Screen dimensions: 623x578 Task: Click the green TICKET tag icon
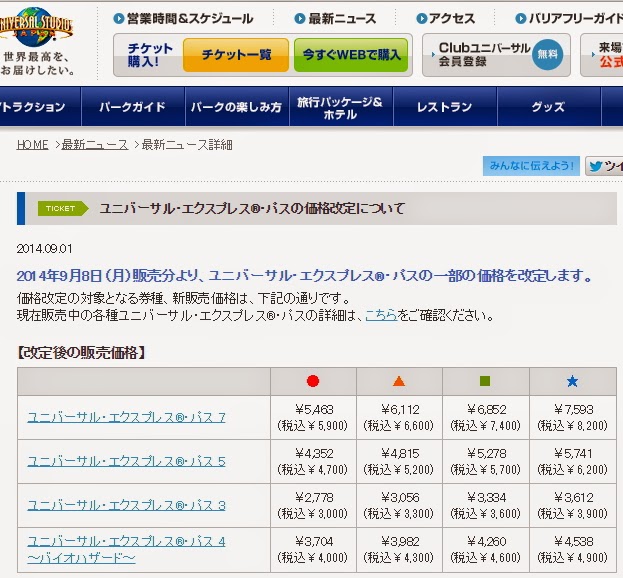click(63, 209)
